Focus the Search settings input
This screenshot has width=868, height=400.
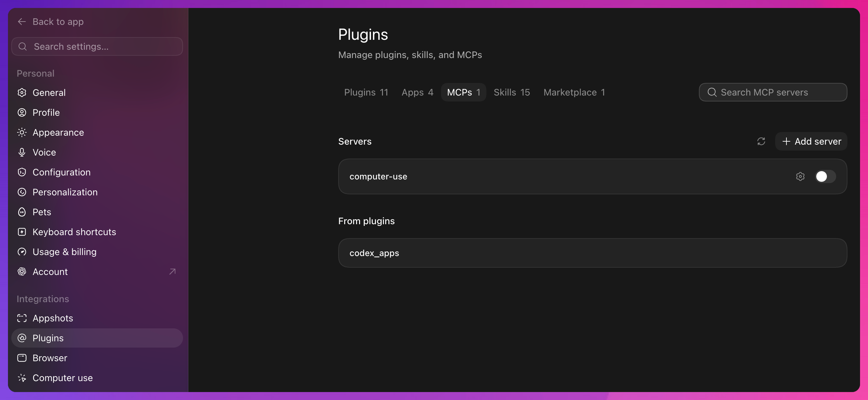click(x=97, y=46)
